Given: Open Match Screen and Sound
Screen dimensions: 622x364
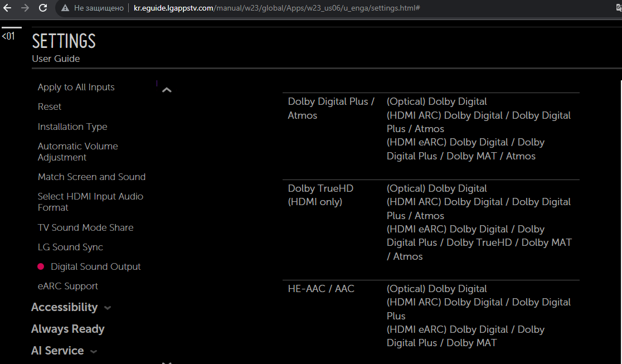Looking at the screenshot, I should click(91, 177).
